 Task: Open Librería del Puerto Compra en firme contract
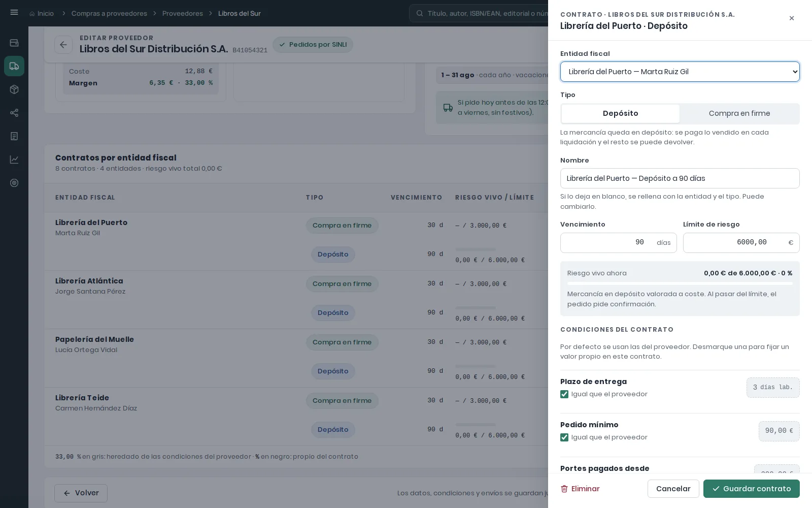click(x=342, y=226)
